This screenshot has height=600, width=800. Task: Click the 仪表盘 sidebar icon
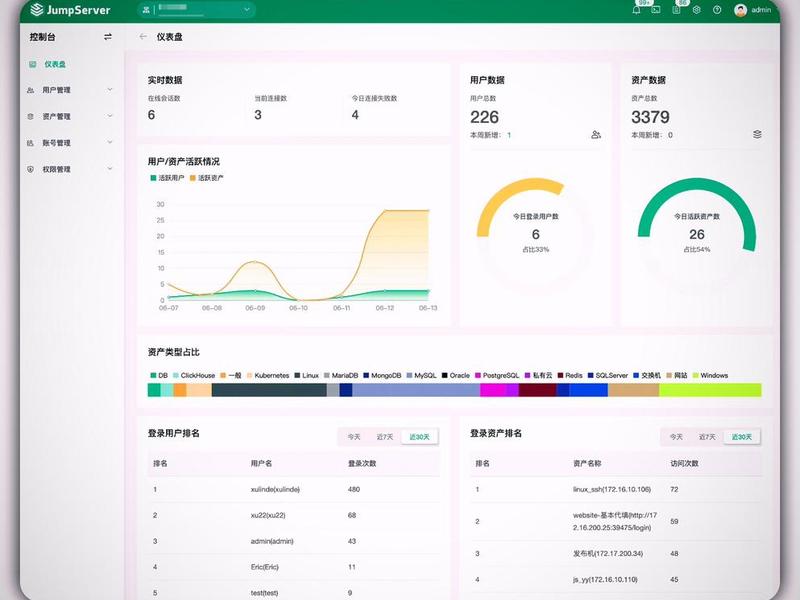pos(33,64)
